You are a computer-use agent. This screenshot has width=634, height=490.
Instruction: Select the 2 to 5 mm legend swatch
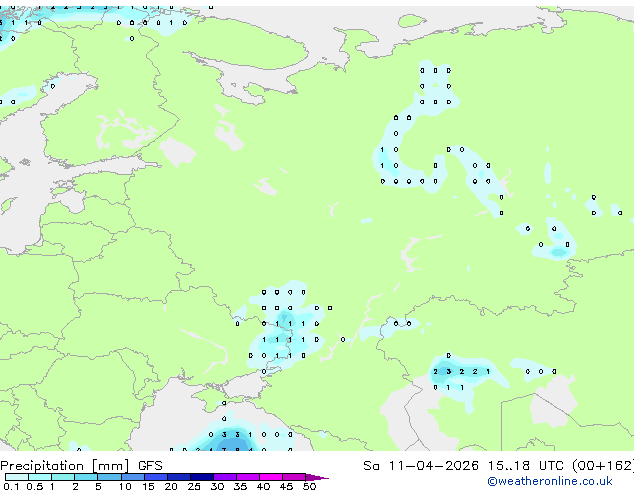pyautogui.click(x=86, y=477)
